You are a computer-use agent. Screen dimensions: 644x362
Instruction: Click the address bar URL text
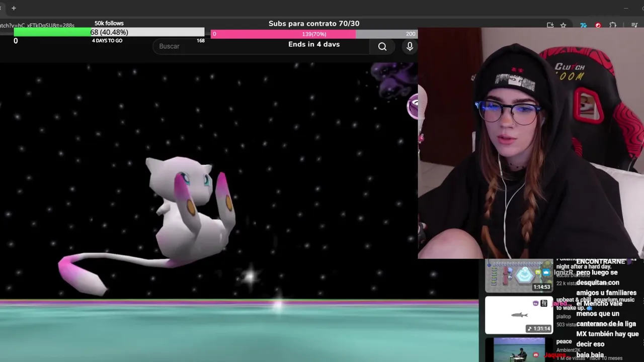click(x=37, y=25)
